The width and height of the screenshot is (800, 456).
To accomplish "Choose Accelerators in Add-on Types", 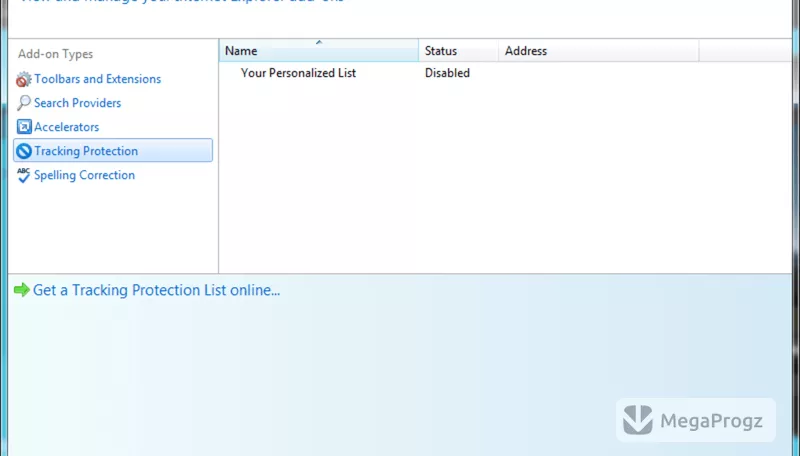I will pyautogui.click(x=66, y=127).
